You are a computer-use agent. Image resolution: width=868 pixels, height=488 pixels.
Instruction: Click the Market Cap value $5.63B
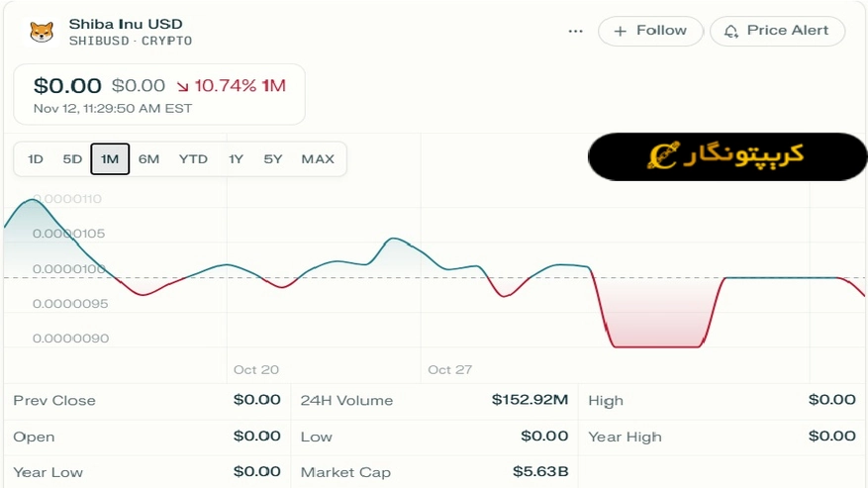point(540,472)
